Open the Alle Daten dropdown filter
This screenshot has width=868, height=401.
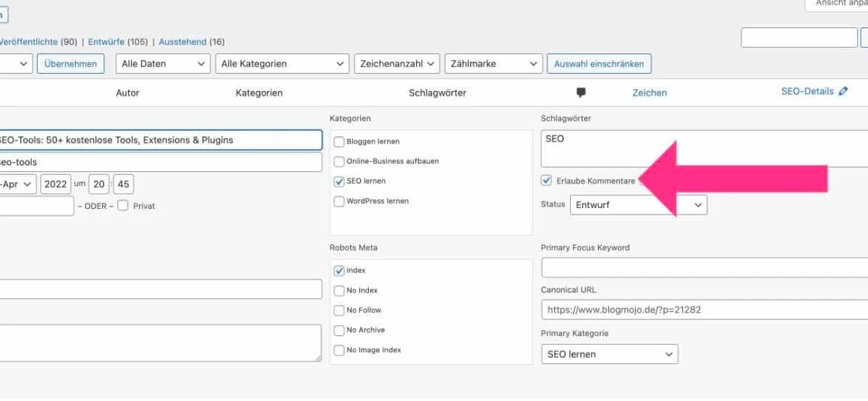click(163, 64)
